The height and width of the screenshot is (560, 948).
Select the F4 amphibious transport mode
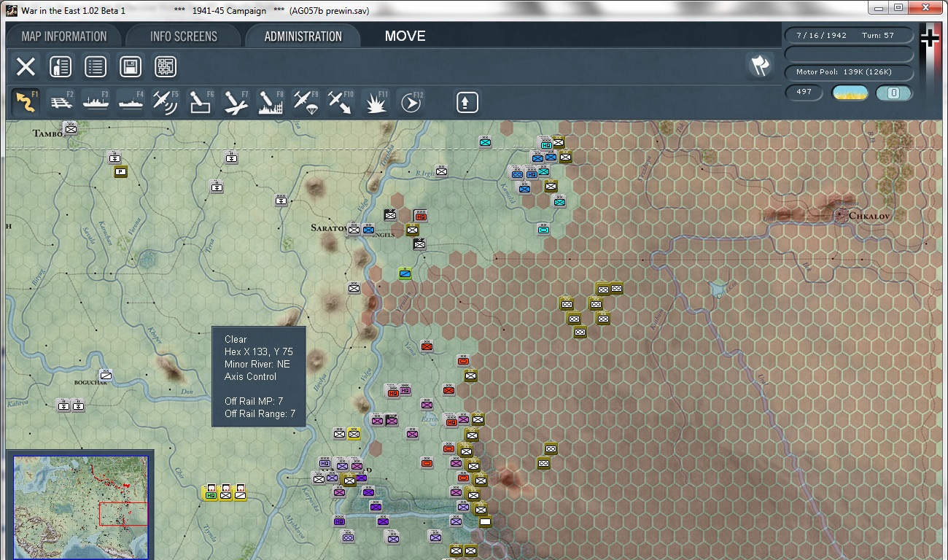[x=131, y=102]
